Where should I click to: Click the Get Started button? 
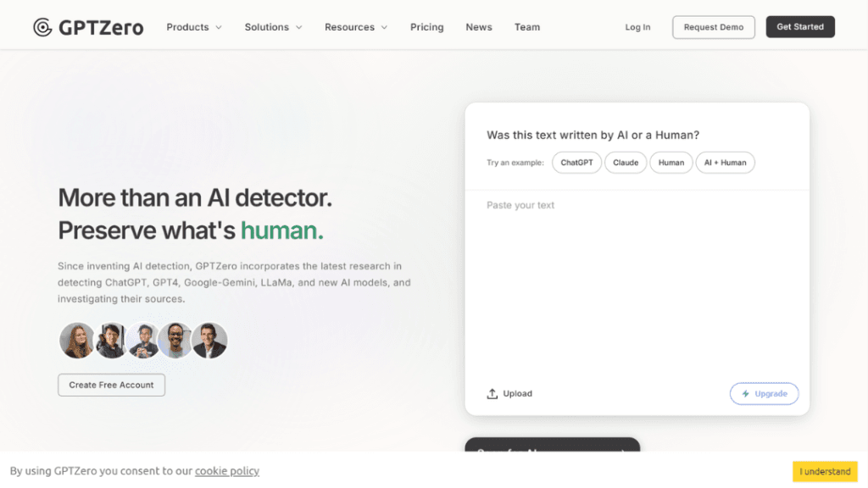800,27
